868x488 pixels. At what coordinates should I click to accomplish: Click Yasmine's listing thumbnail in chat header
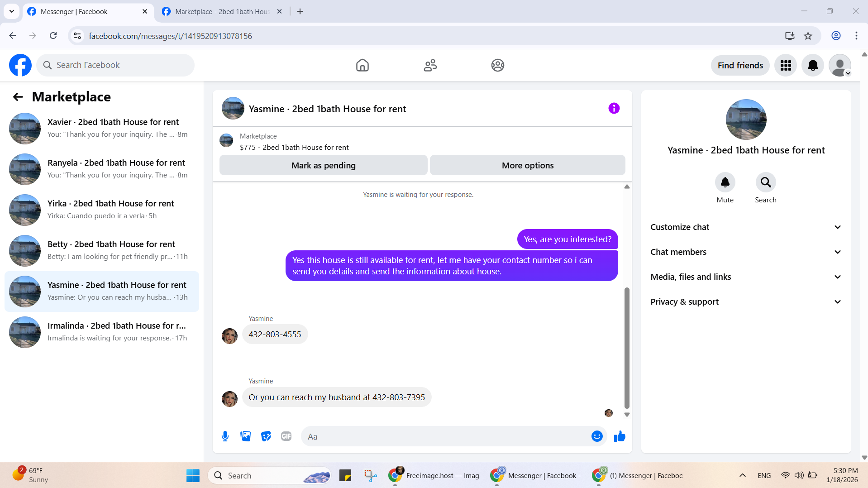point(233,108)
